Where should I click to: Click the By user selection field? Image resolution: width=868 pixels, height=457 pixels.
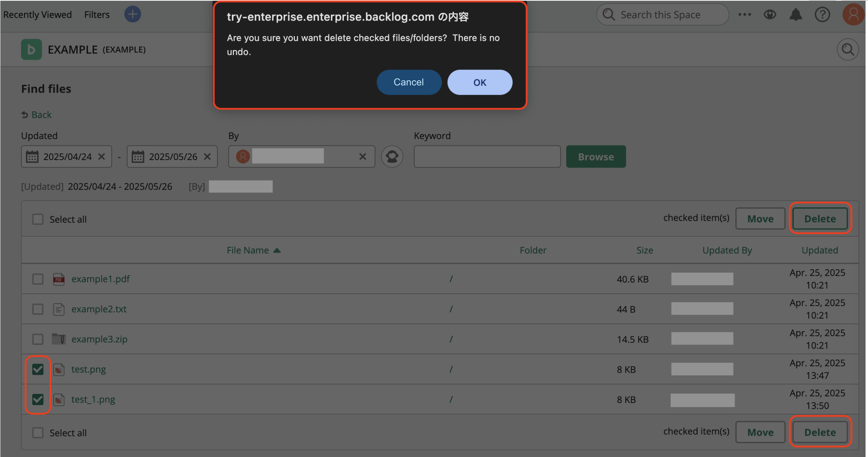tap(301, 156)
